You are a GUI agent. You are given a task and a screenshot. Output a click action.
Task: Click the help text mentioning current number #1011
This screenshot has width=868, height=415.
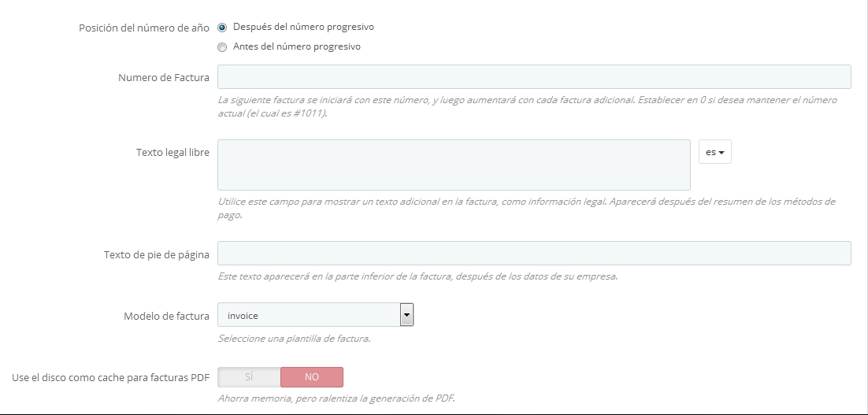(x=526, y=106)
